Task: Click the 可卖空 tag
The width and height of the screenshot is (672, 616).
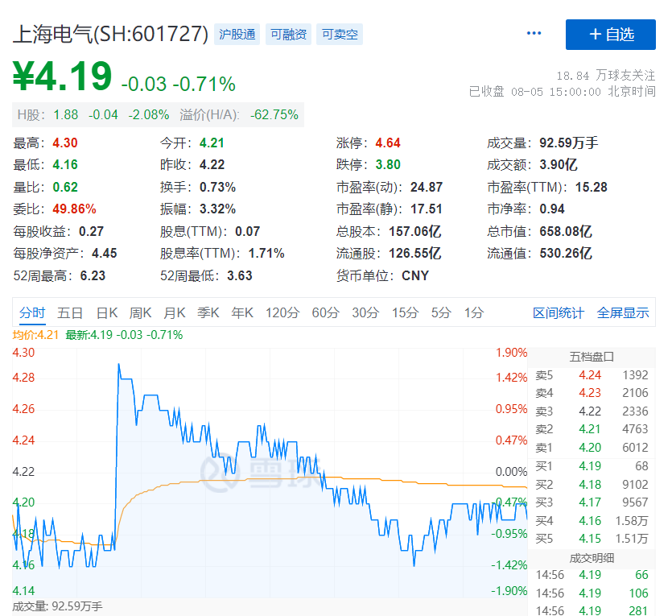Action: pyautogui.click(x=340, y=35)
